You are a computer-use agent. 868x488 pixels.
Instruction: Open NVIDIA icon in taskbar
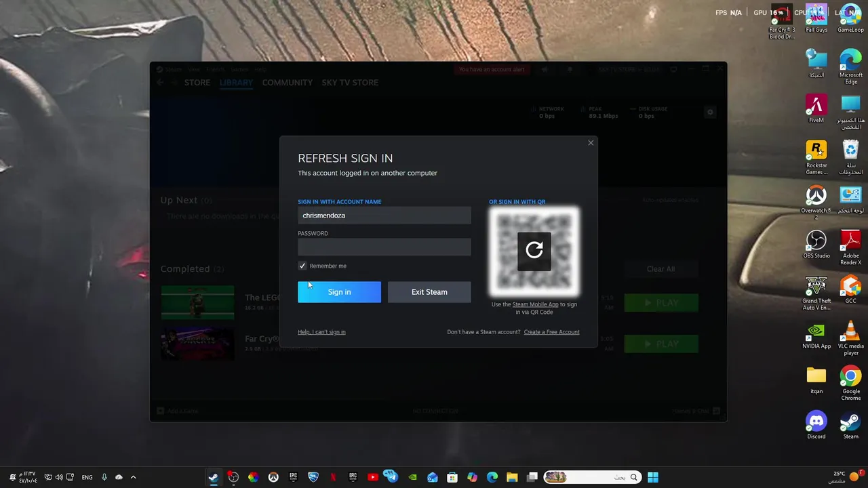[x=412, y=477]
